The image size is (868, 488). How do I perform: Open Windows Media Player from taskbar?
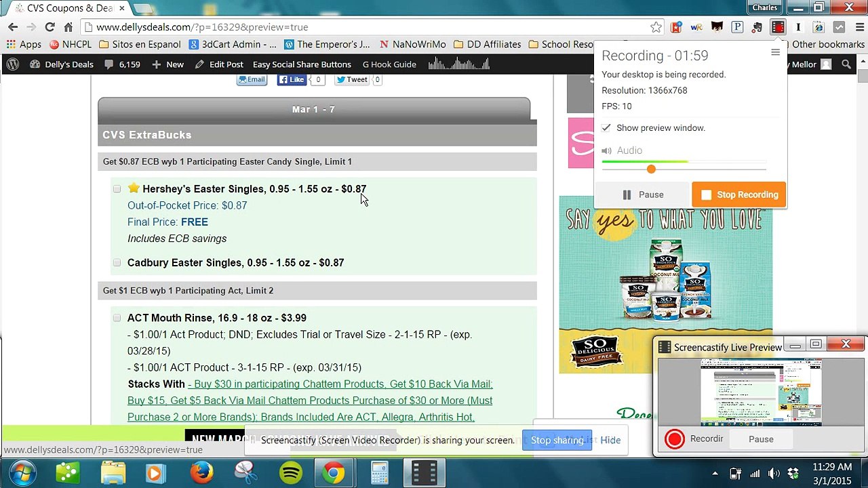tap(156, 472)
